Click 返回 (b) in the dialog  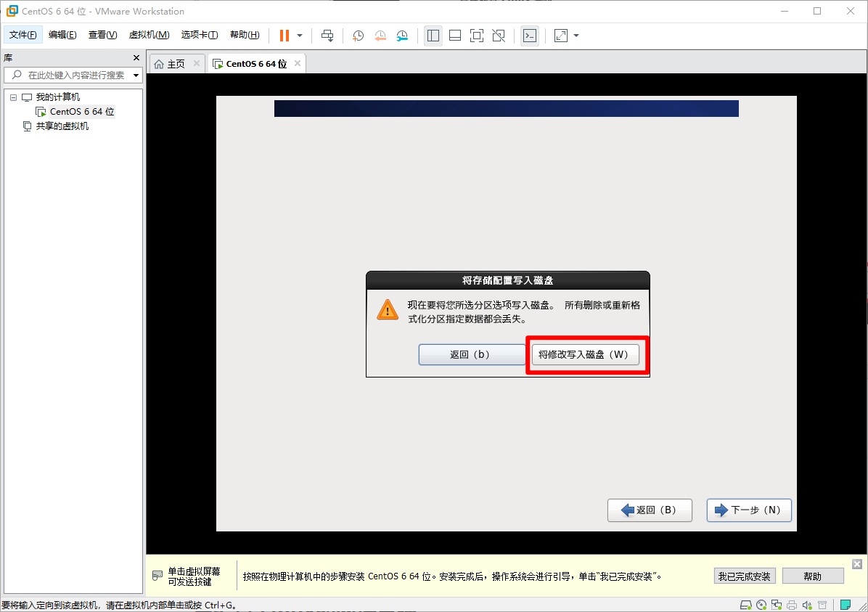pyautogui.click(x=470, y=354)
